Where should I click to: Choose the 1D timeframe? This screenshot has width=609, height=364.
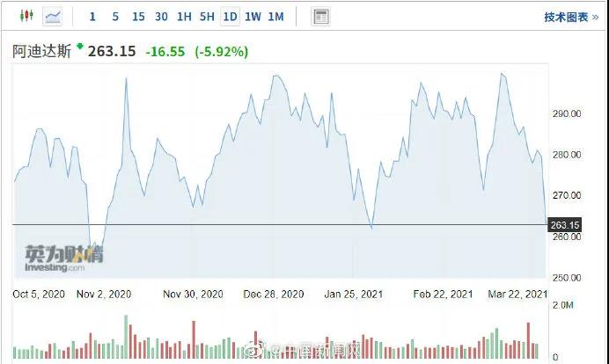coord(230,17)
